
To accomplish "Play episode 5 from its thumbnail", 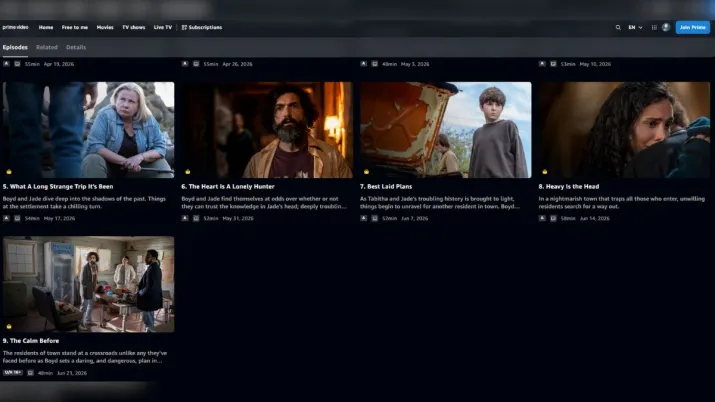I will (88, 130).
